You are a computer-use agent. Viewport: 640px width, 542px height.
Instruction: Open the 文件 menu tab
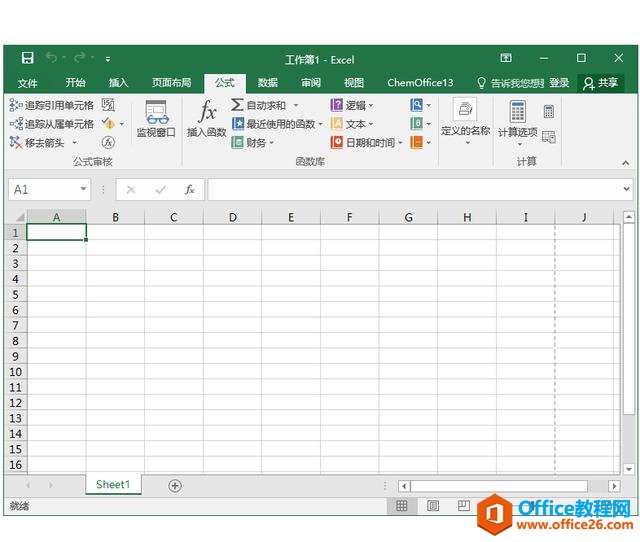coord(28,83)
